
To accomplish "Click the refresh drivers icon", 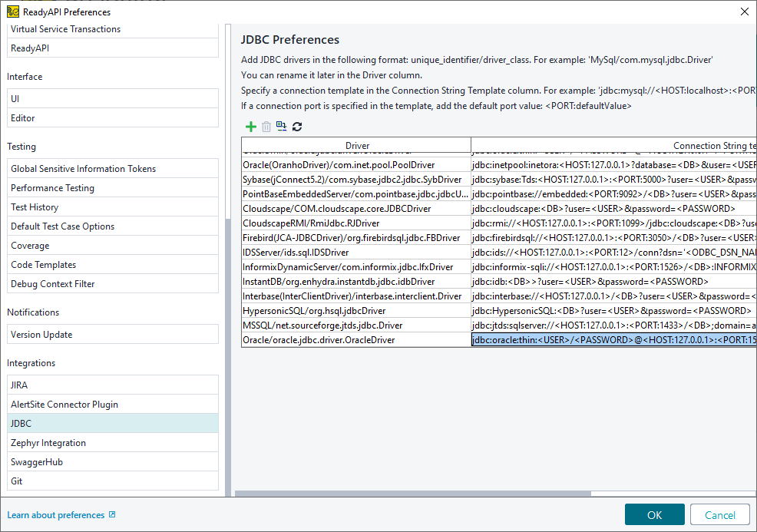I will click(x=297, y=127).
